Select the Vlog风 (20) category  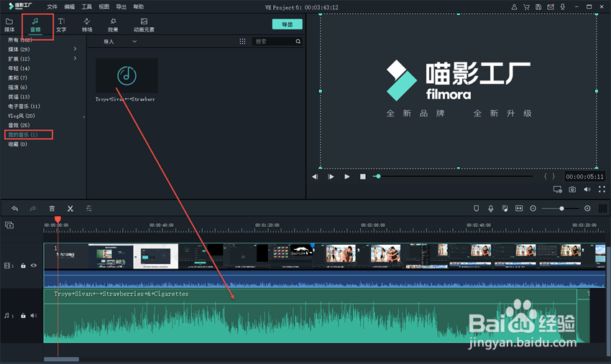22,116
